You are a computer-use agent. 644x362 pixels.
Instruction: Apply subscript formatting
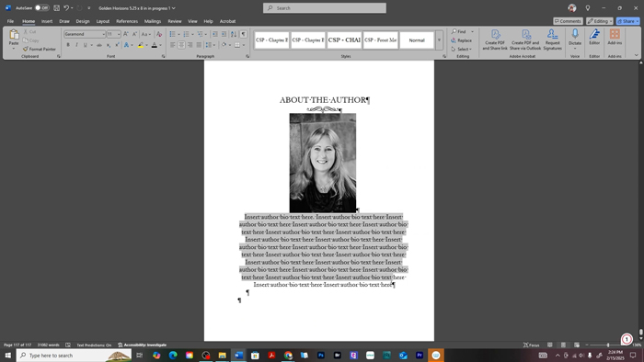109,45
